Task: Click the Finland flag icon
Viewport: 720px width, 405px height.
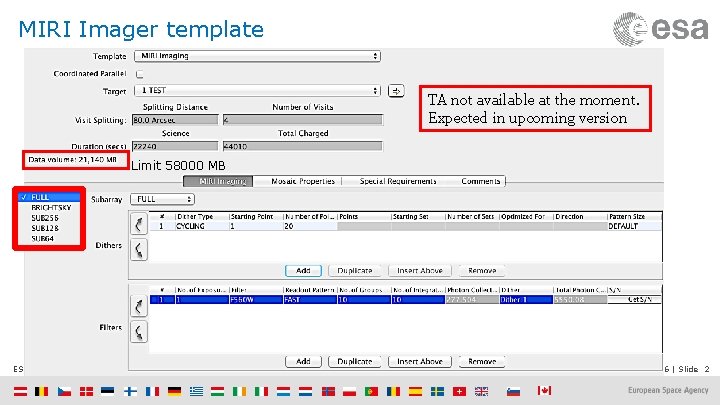Action: pos(130,391)
